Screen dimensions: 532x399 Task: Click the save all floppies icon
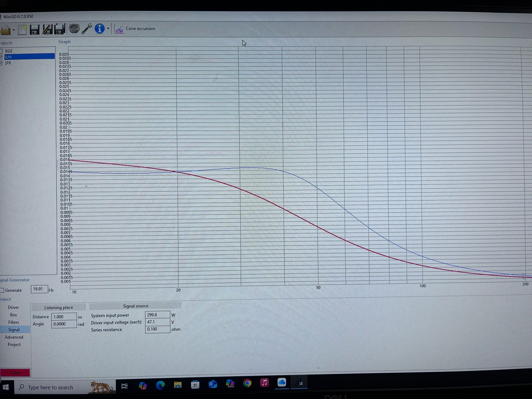pos(60,29)
